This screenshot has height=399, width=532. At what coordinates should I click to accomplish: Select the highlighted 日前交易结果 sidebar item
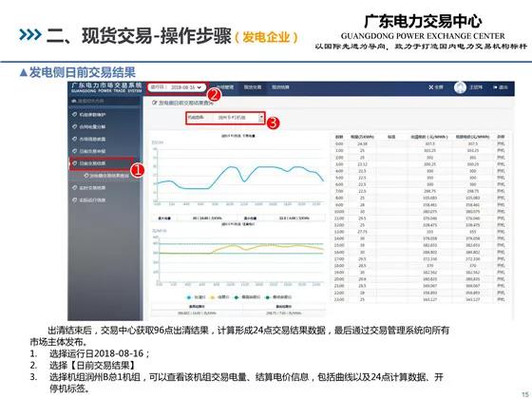click(102, 163)
